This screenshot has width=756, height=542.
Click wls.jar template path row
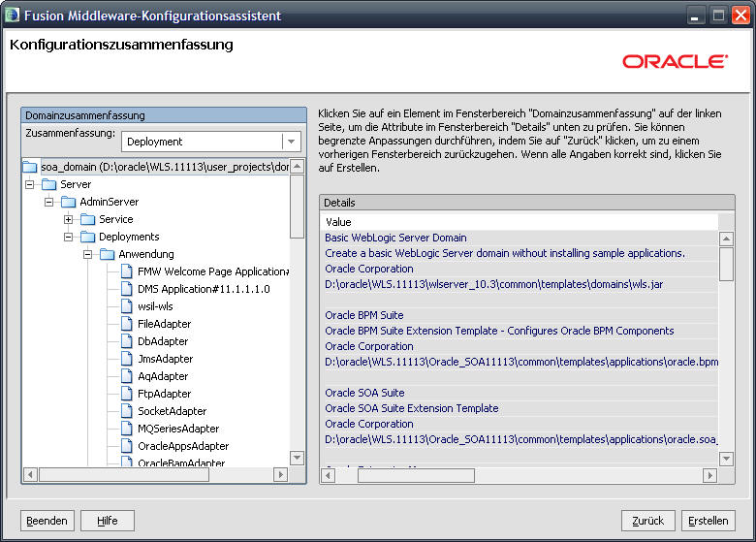520,284
